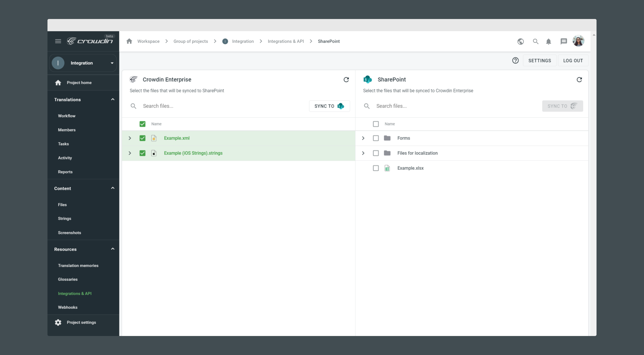This screenshot has height=355, width=644.
Task: Open Integrations & API in the sidebar
Action: [74, 293]
